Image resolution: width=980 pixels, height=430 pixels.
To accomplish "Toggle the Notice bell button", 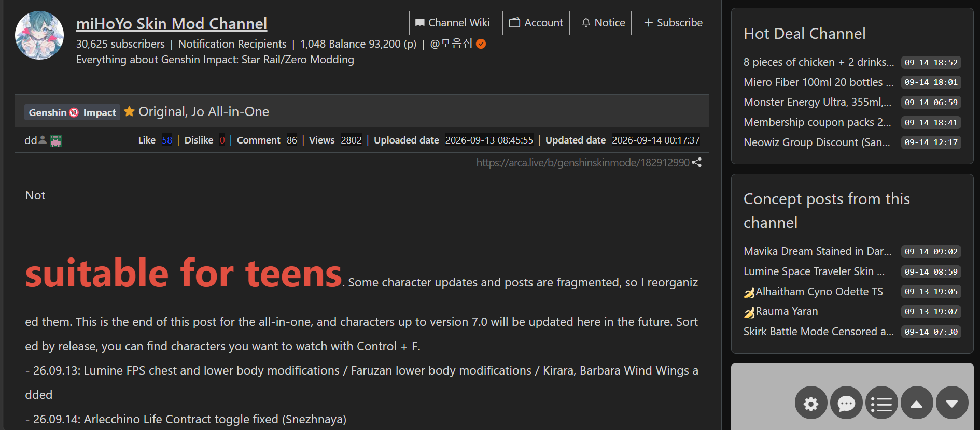I will point(604,23).
